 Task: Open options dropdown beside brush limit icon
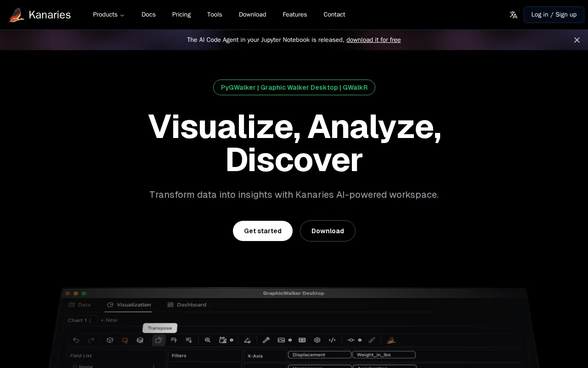(x=360, y=340)
